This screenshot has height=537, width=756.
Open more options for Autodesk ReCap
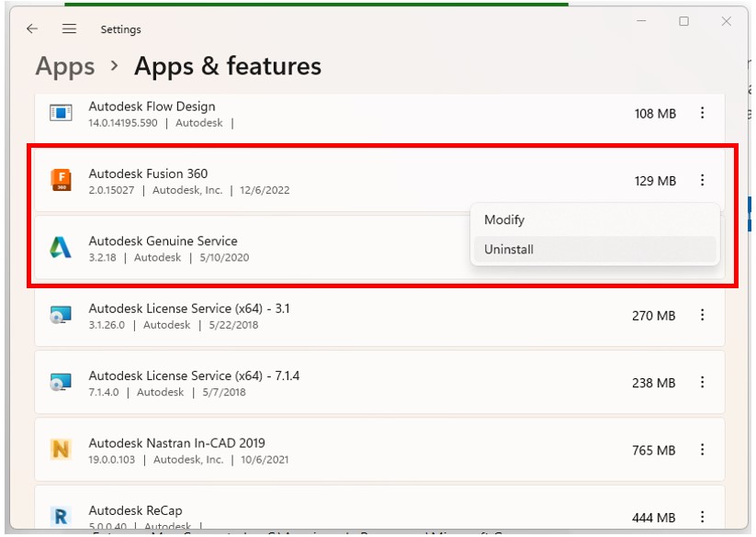[702, 517]
